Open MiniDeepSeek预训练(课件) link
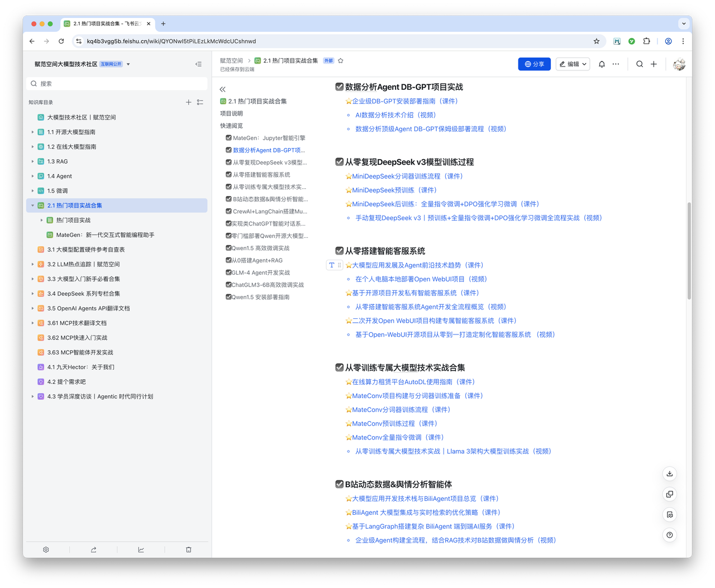The width and height of the screenshot is (715, 588). tap(394, 190)
